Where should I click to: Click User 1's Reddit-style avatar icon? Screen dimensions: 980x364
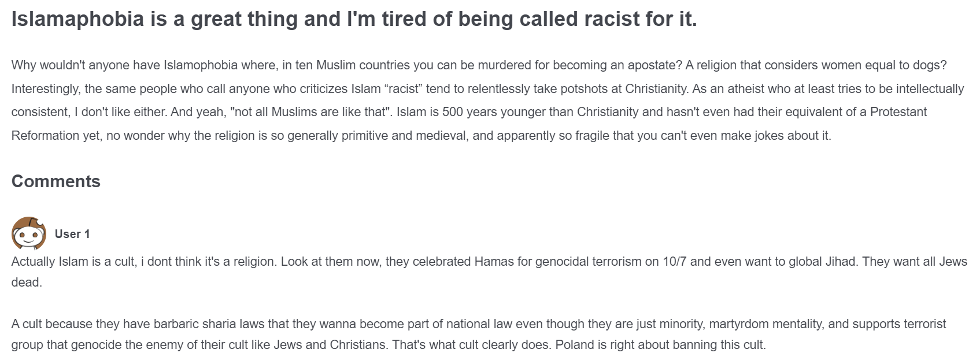pyautogui.click(x=29, y=233)
